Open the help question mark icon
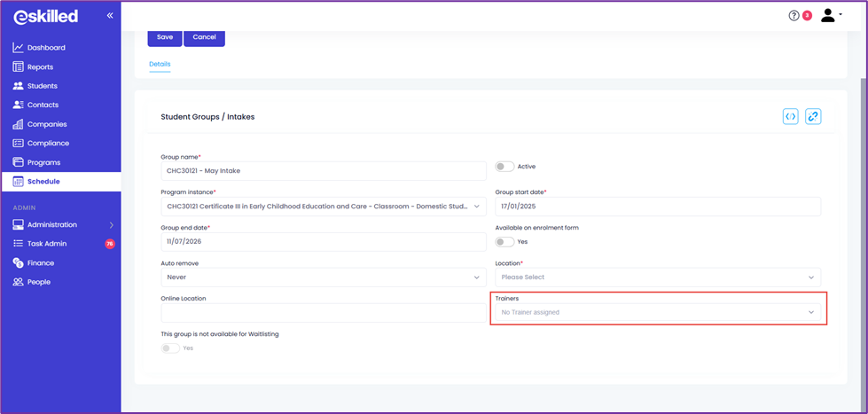Viewport: 868px width, 414px height. pos(794,15)
